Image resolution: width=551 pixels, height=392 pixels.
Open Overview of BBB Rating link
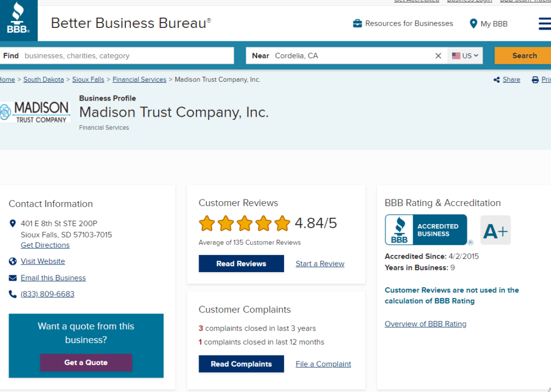click(x=426, y=324)
